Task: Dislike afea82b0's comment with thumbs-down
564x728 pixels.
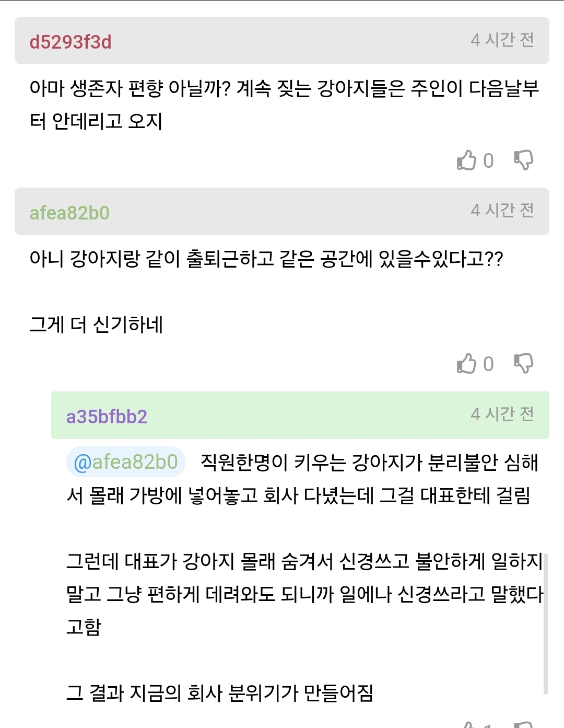Action: coord(523,364)
